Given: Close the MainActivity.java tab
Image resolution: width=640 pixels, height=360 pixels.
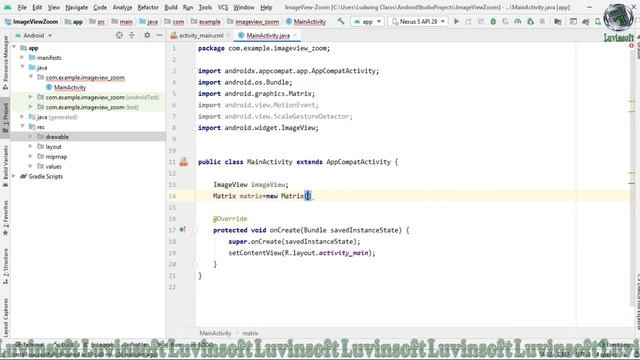Looking at the screenshot, I should (295, 36).
